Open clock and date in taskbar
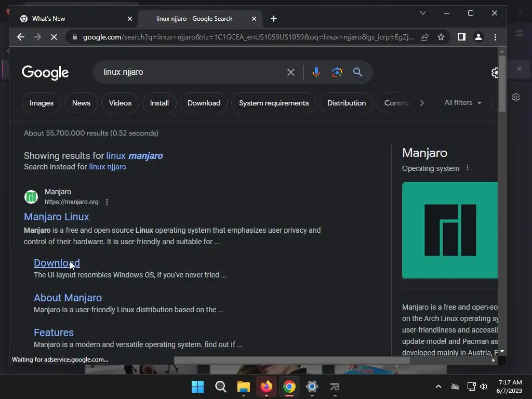The height and width of the screenshot is (399, 532). pyautogui.click(x=509, y=387)
